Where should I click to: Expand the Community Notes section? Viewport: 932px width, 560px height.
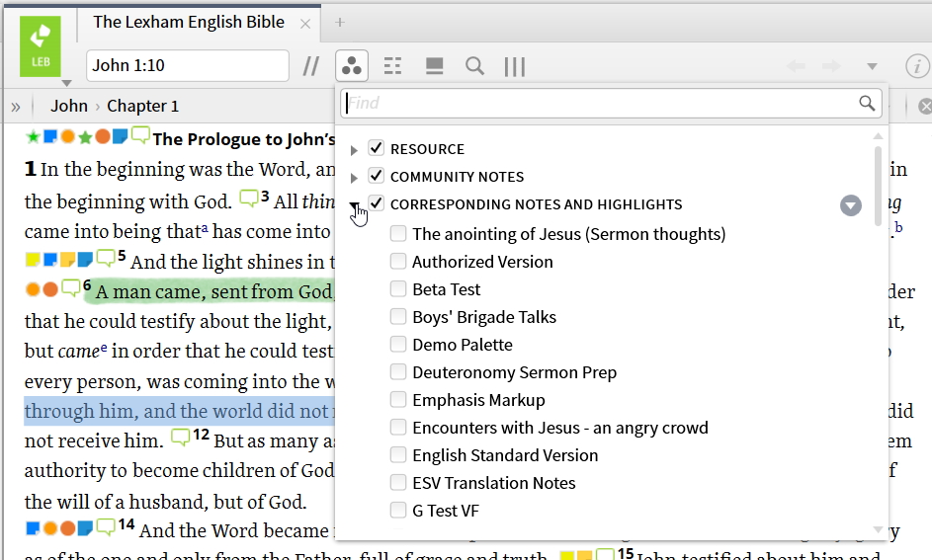point(355,178)
